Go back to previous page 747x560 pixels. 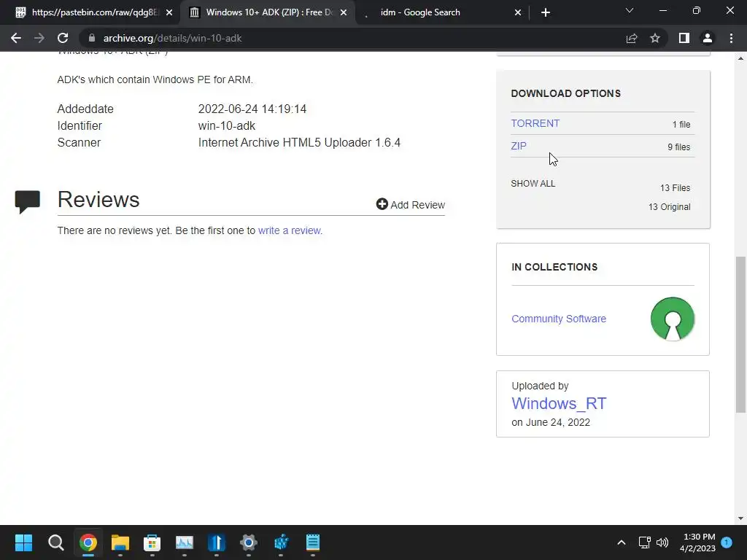16,38
